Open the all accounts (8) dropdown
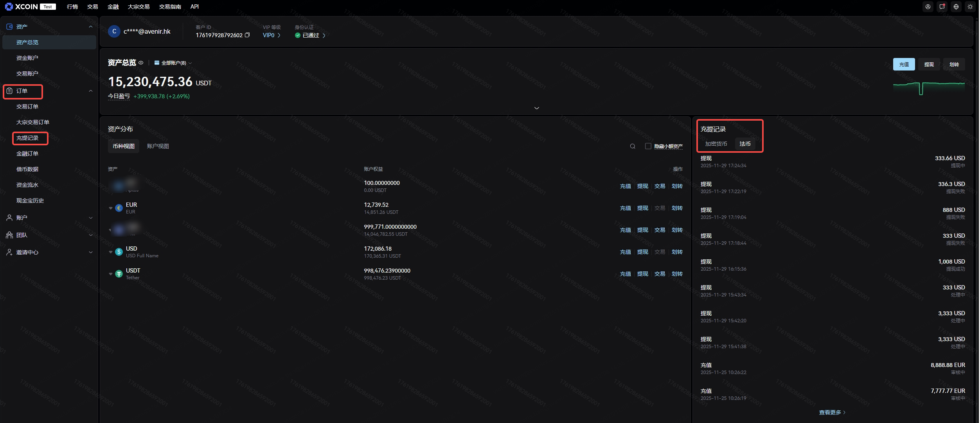This screenshot has height=423, width=980. [x=173, y=63]
